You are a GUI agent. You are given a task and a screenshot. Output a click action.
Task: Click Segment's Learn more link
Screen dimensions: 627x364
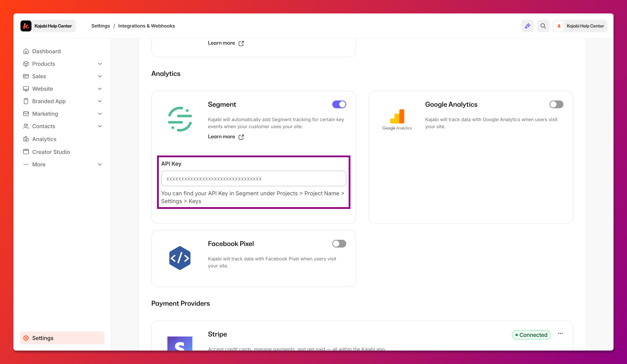click(x=222, y=137)
